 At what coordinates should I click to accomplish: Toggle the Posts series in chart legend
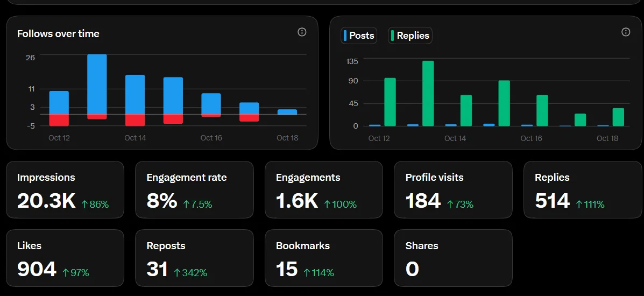(x=358, y=36)
